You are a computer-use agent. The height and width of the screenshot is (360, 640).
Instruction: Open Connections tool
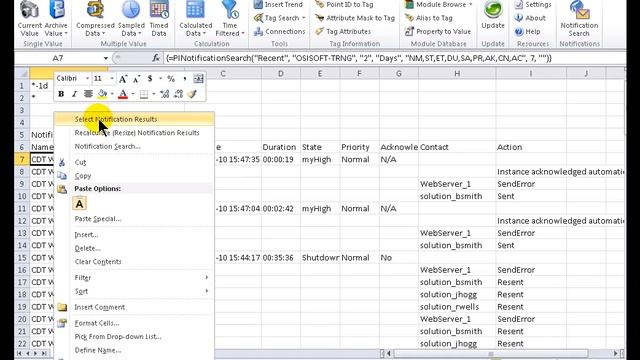(280, 31)
